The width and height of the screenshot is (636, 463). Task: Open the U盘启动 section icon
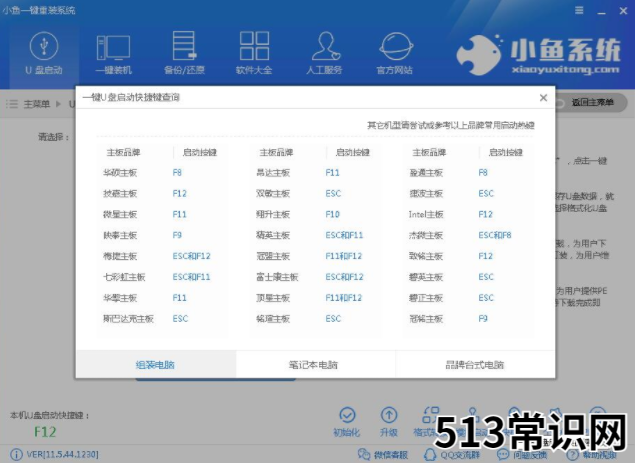point(44,46)
